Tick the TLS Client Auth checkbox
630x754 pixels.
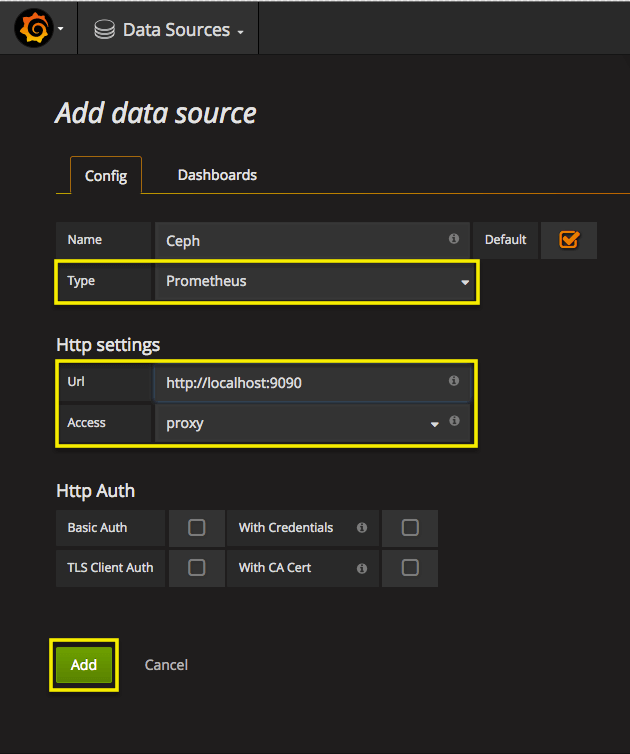197,567
